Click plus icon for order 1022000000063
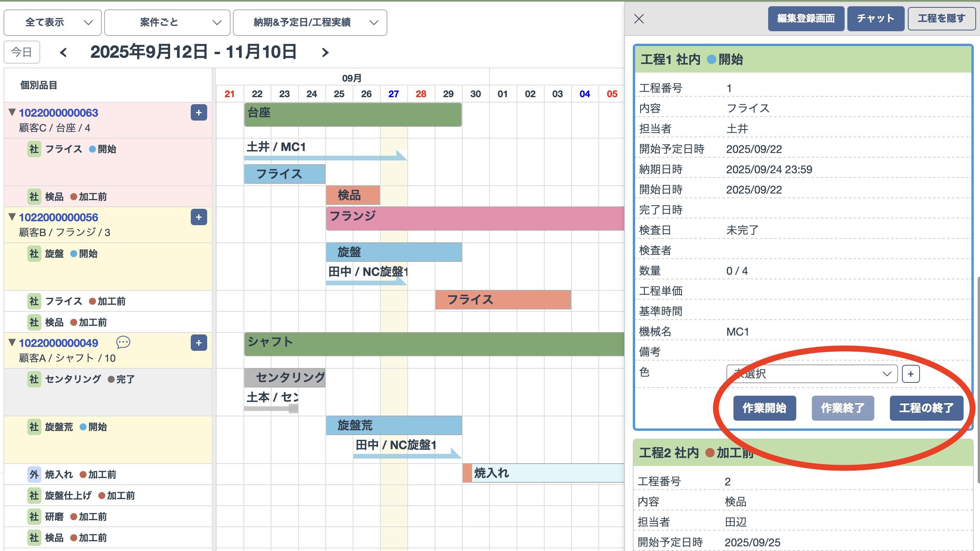Viewport: 980px width, 551px height. coord(199,113)
